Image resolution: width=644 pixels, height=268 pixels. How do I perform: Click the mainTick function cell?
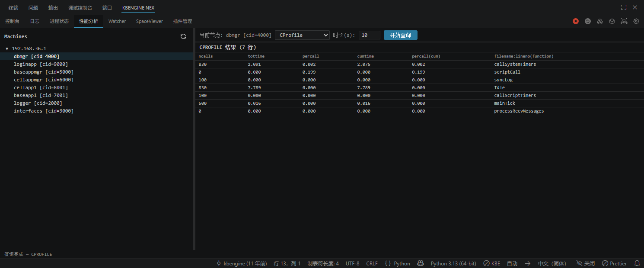tap(504, 103)
